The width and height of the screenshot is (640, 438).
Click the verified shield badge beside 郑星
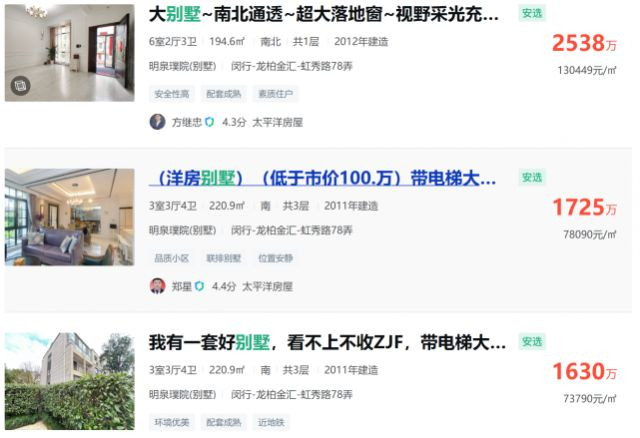(199, 286)
